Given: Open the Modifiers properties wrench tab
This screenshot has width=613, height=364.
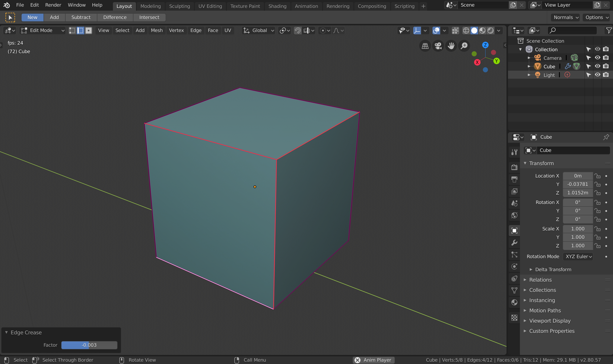Looking at the screenshot, I should point(514,243).
